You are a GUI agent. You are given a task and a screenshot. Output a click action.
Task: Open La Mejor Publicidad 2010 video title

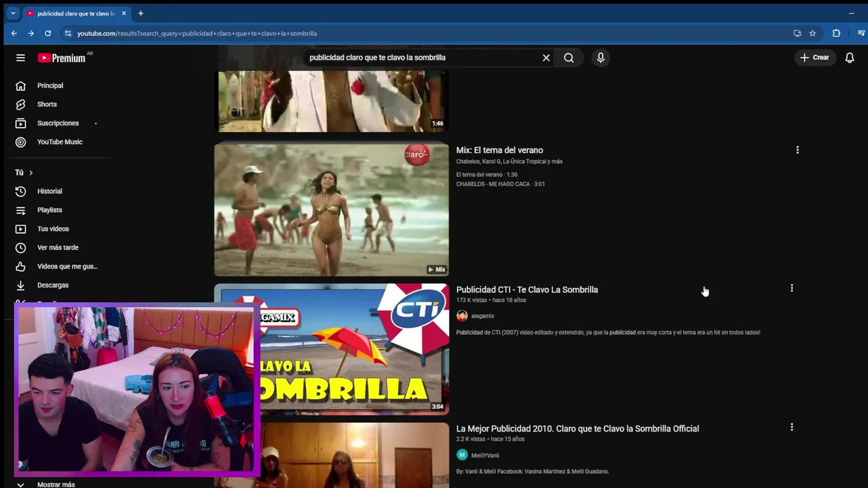[578, 428]
